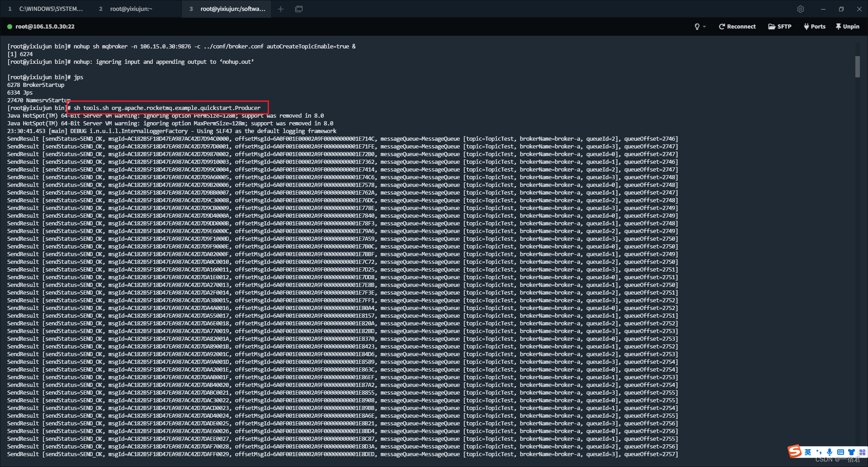Switch to tab 1 C:\WINDOWS\SYSTEM
The image size is (868, 467).
(46, 9)
